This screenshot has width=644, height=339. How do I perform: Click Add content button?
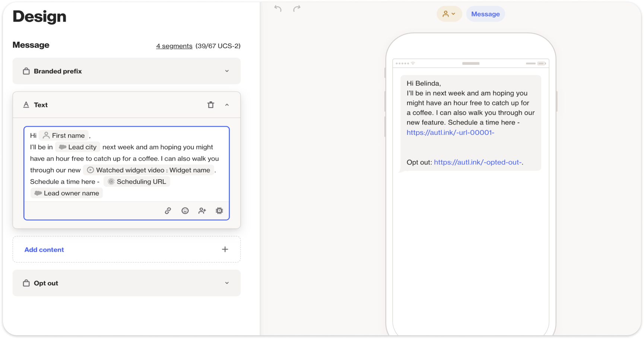click(x=127, y=249)
